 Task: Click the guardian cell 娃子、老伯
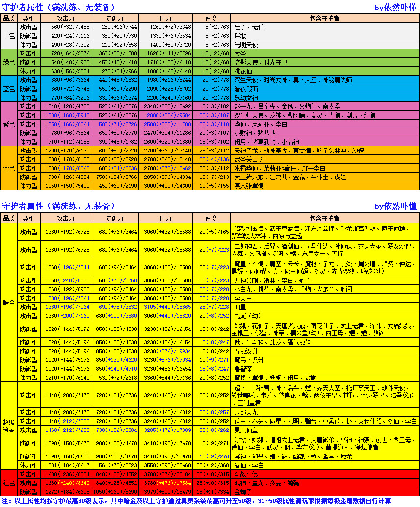coord(324,27)
